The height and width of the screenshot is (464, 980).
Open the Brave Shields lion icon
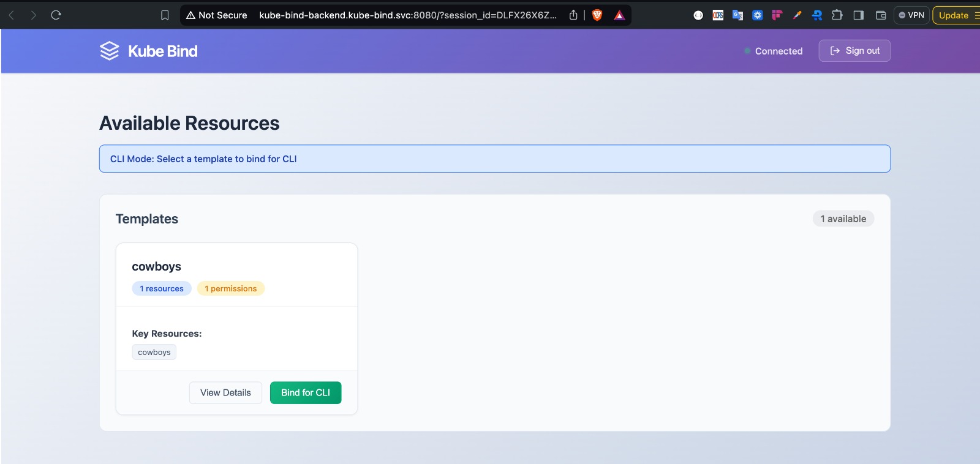tap(597, 15)
